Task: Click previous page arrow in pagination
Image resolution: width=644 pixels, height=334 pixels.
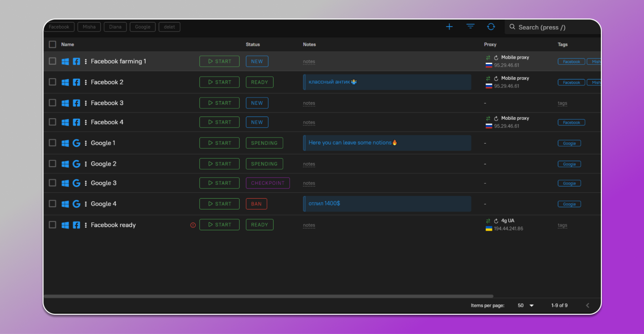Action: click(x=587, y=305)
